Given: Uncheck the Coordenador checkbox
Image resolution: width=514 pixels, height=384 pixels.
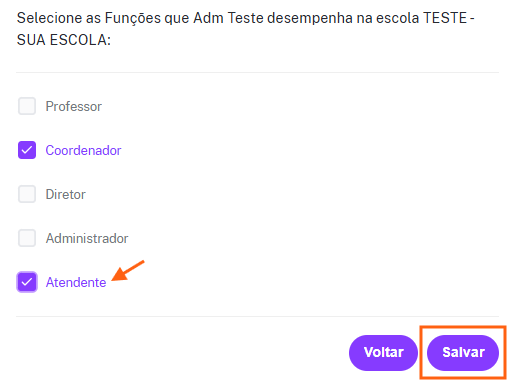Looking at the screenshot, I should pyautogui.click(x=27, y=150).
